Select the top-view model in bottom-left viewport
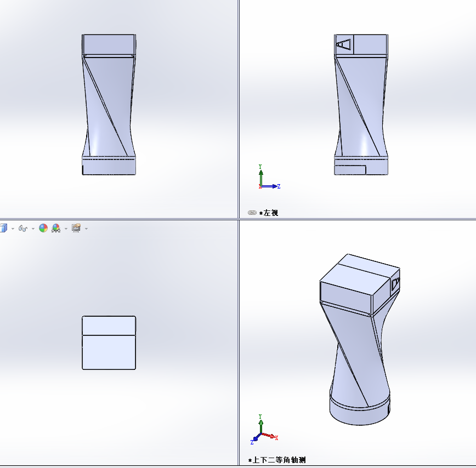This screenshot has height=468, width=476. pos(109,343)
